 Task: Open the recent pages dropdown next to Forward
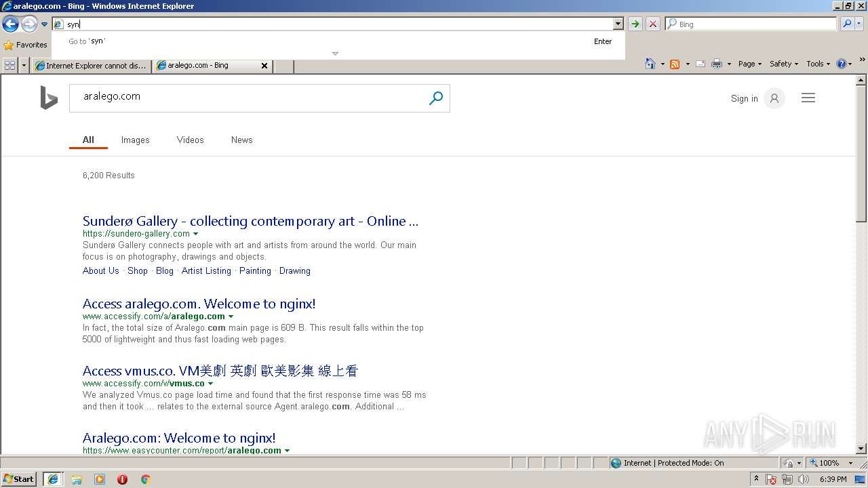[x=44, y=24]
